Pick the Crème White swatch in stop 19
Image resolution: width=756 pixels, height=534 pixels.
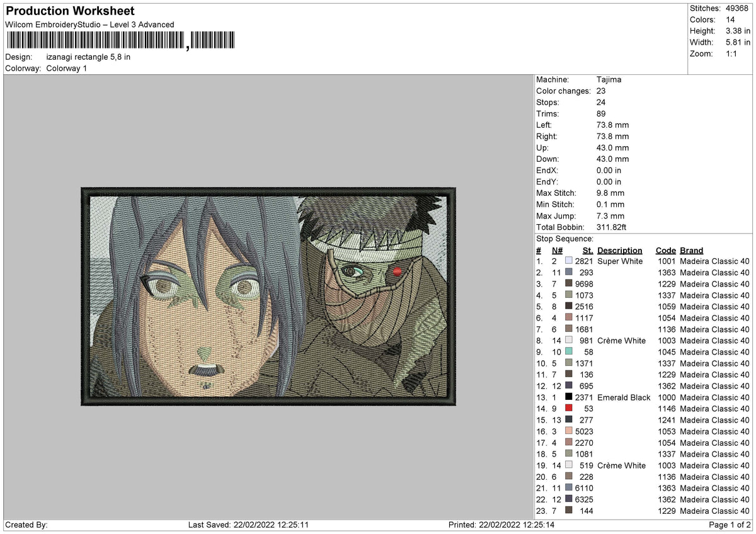pos(569,465)
